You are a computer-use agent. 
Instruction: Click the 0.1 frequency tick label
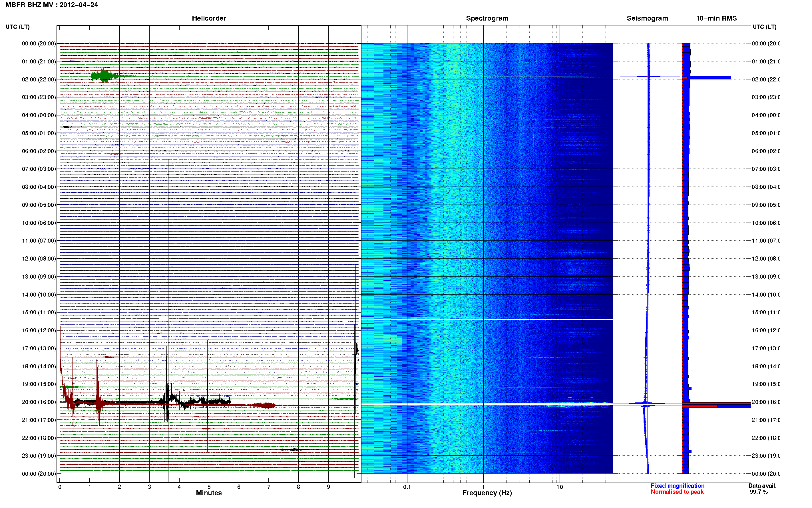point(407,487)
